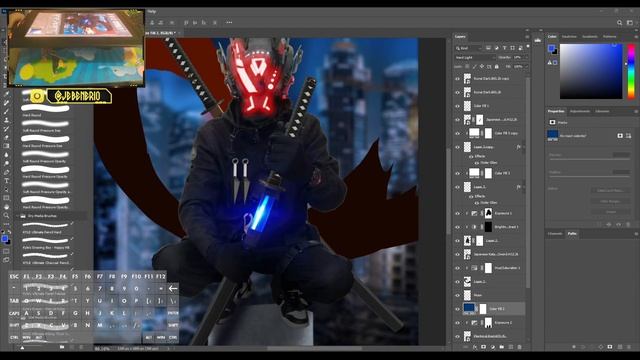Viewport: 640px width, 360px height.
Task: Open Properties panel menu
Action: 636,111
